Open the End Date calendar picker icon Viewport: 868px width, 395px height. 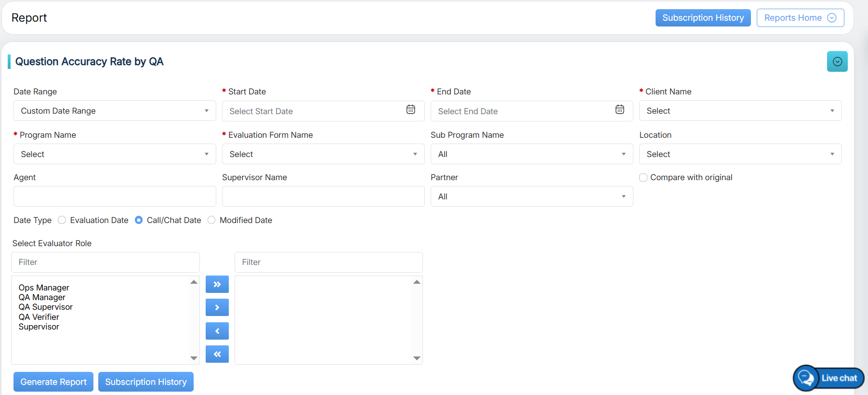tap(619, 110)
